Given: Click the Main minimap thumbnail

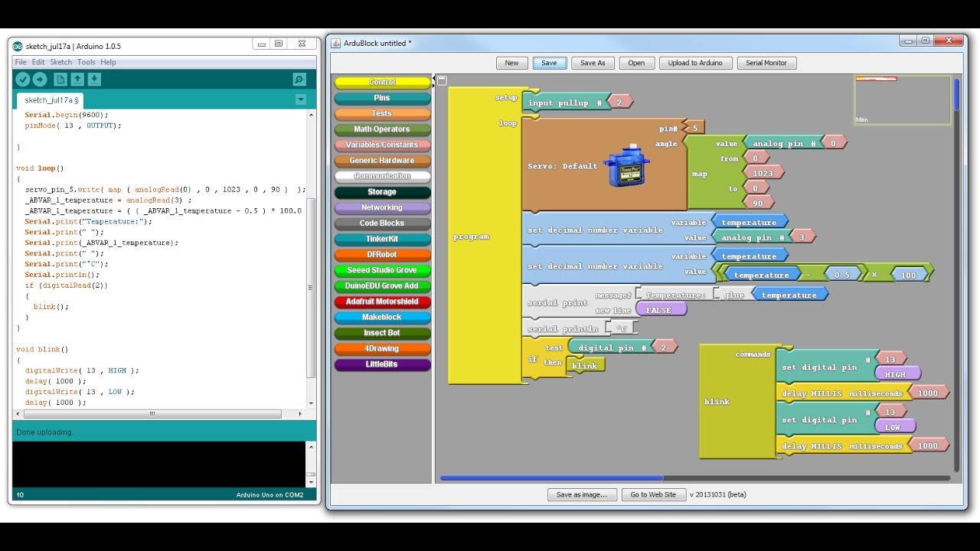Looking at the screenshot, I should [x=903, y=99].
